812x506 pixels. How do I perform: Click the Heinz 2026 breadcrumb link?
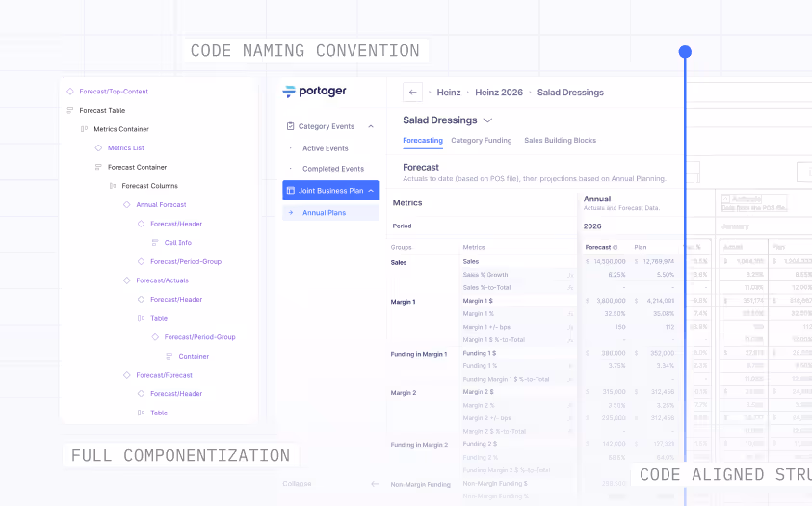pos(499,93)
